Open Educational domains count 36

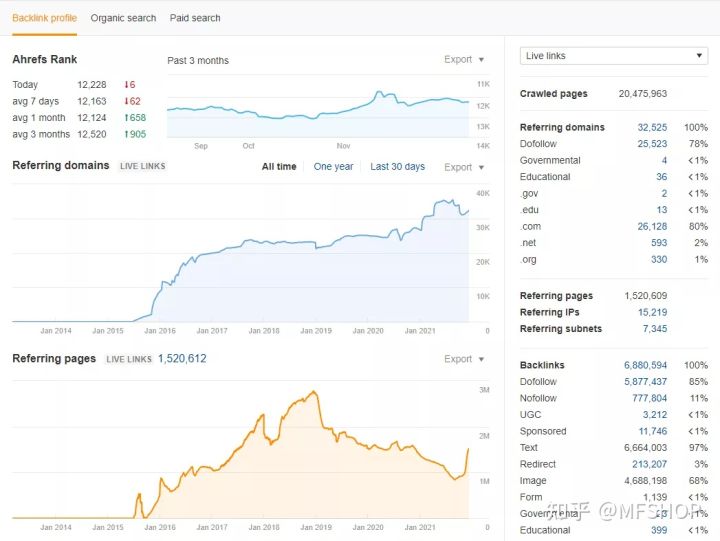coord(661,177)
